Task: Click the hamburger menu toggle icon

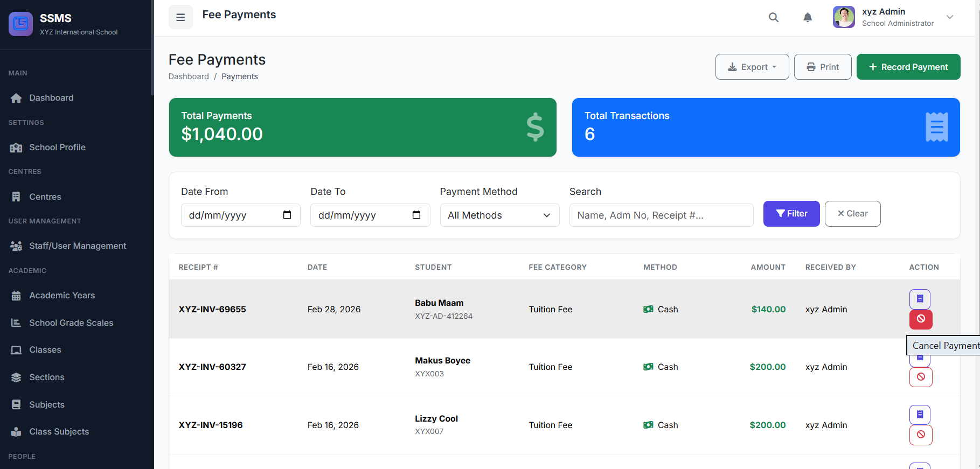Action: point(180,17)
